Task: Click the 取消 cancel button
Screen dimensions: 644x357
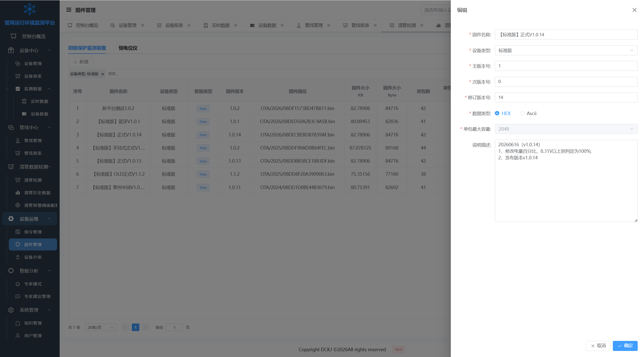Action: (x=598, y=346)
